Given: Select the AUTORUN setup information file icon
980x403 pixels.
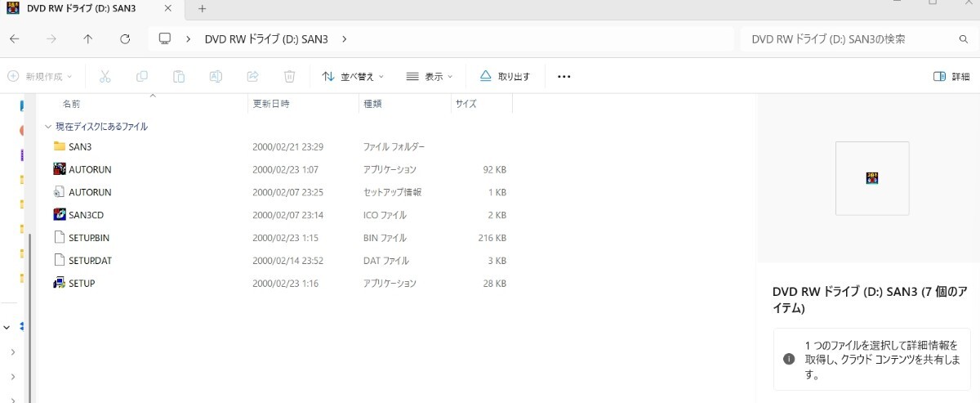Looking at the screenshot, I should click(59, 192).
